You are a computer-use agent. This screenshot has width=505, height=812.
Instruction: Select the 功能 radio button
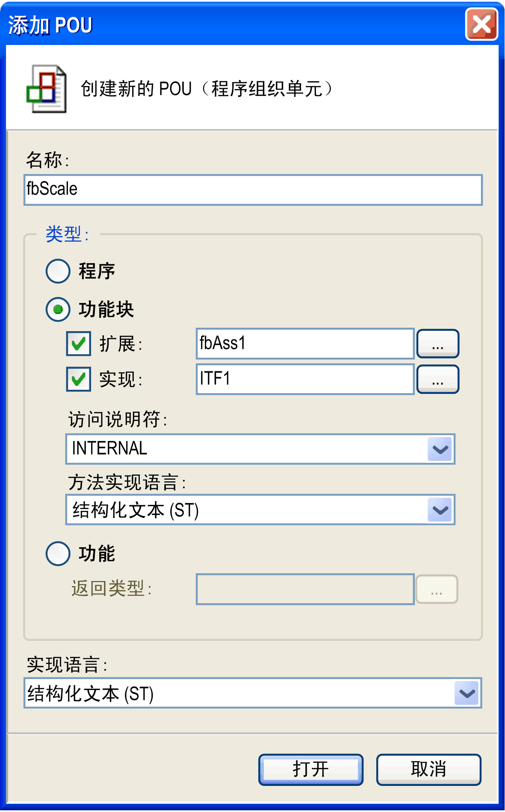58,554
